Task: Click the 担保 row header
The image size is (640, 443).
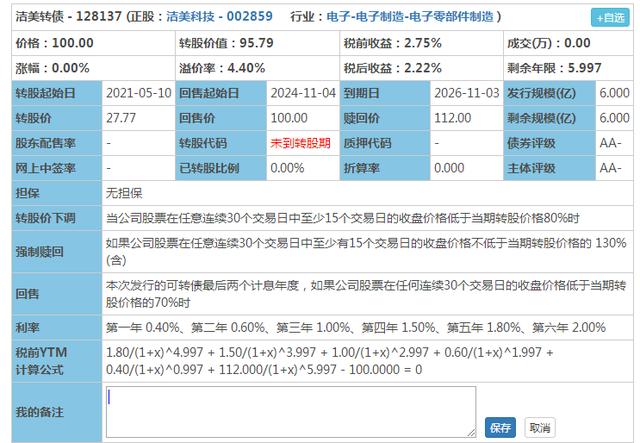Action: coord(57,193)
